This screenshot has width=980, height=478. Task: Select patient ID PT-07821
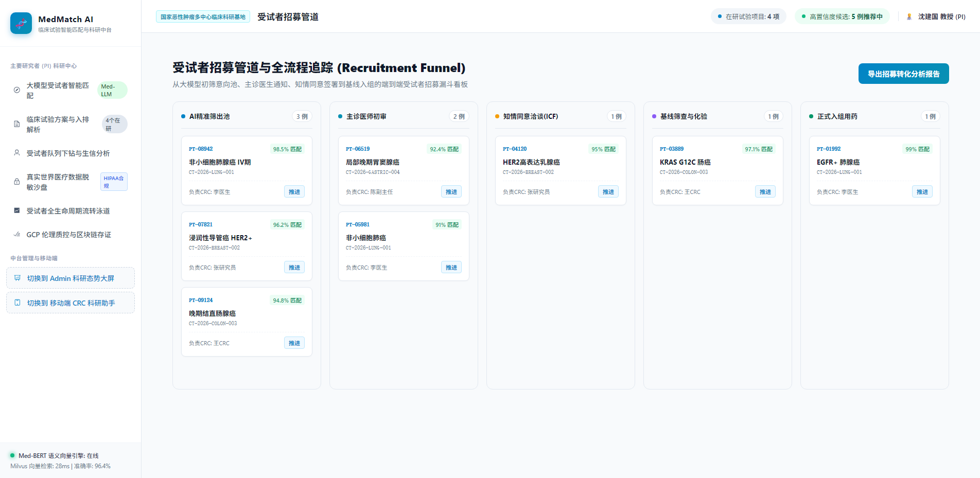[x=201, y=224]
